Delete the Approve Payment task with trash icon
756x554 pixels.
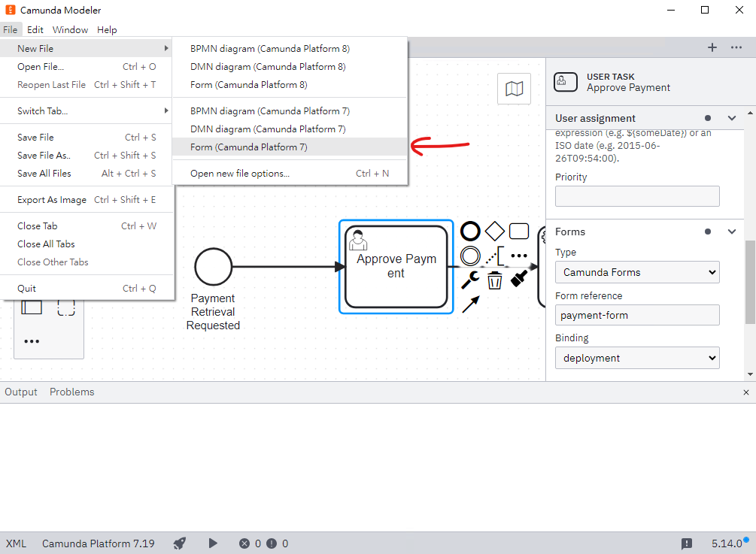click(494, 280)
